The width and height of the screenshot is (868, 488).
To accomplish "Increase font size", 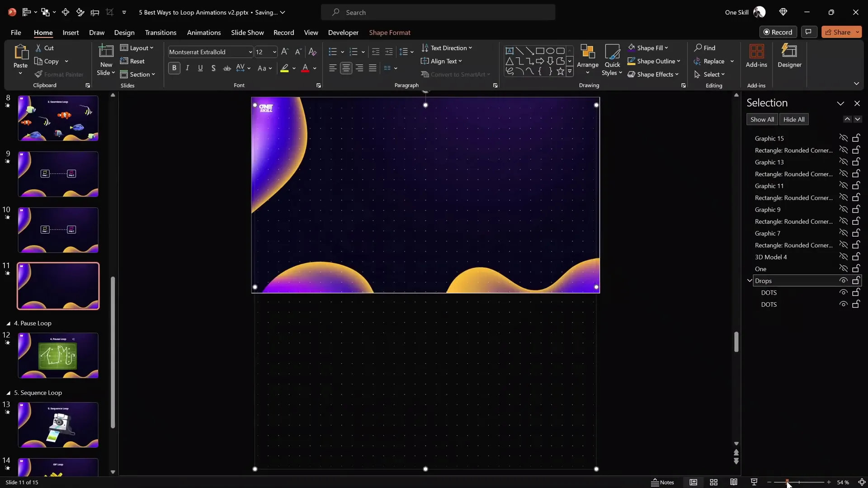I will coord(284,52).
